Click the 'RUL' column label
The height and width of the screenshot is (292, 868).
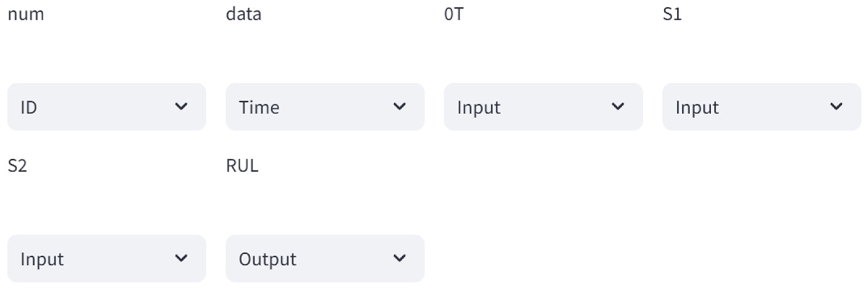[242, 166]
